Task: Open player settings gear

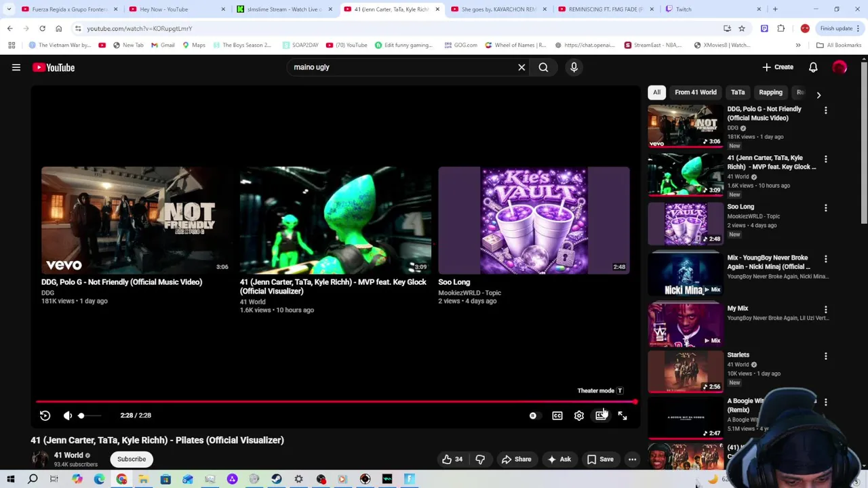Action: coord(579,415)
